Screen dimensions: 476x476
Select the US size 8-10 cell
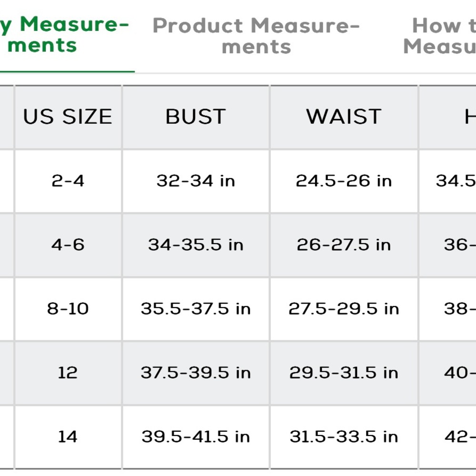click(68, 308)
